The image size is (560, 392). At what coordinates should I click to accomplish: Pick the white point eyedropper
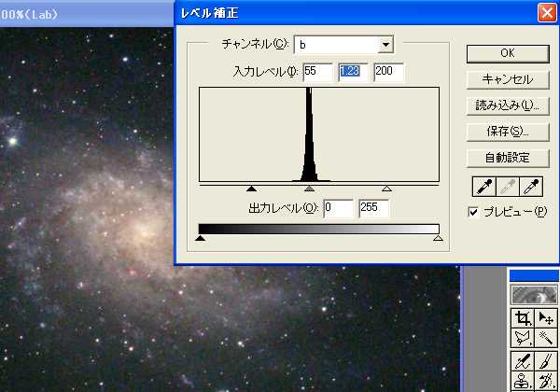tap(532, 185)
